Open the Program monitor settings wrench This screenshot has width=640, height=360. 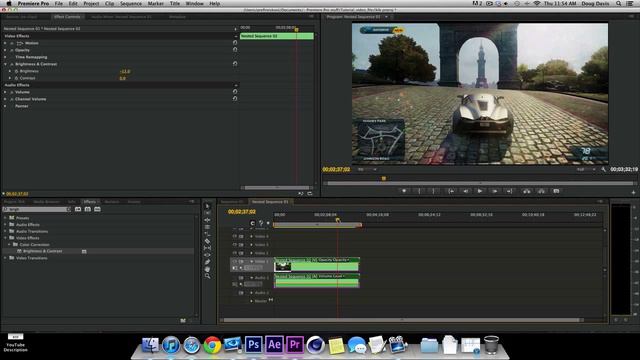pos(604,169)
